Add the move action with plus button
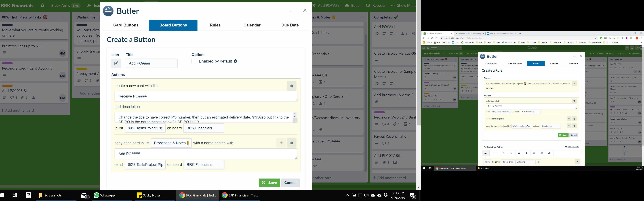Viewport: 644px width, 201px height. tap(577, 162)
